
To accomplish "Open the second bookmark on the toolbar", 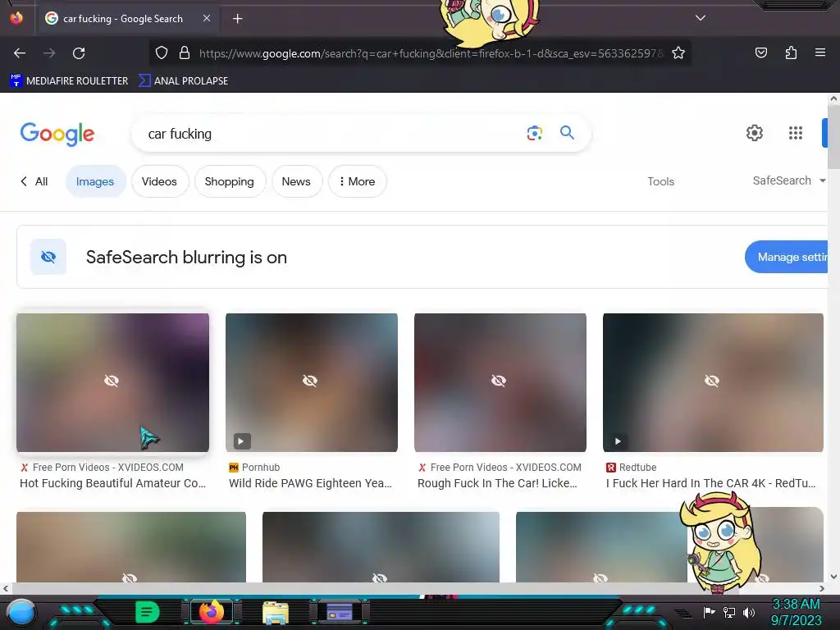I will [183, 81].
